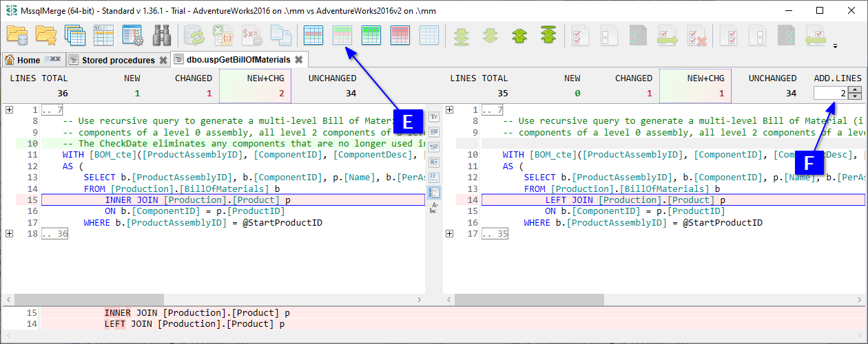Uncheck all left items document icon
This screenshot has height=344, width=868.
(610, 35)
